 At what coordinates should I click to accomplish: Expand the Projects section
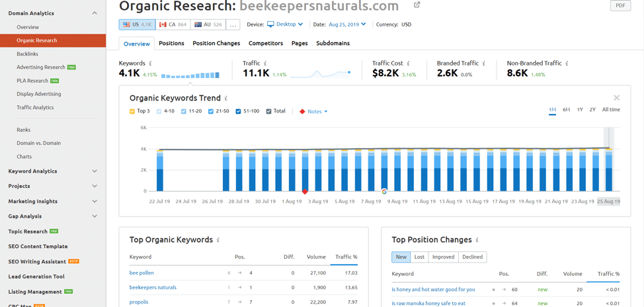[x=95, y=186]
